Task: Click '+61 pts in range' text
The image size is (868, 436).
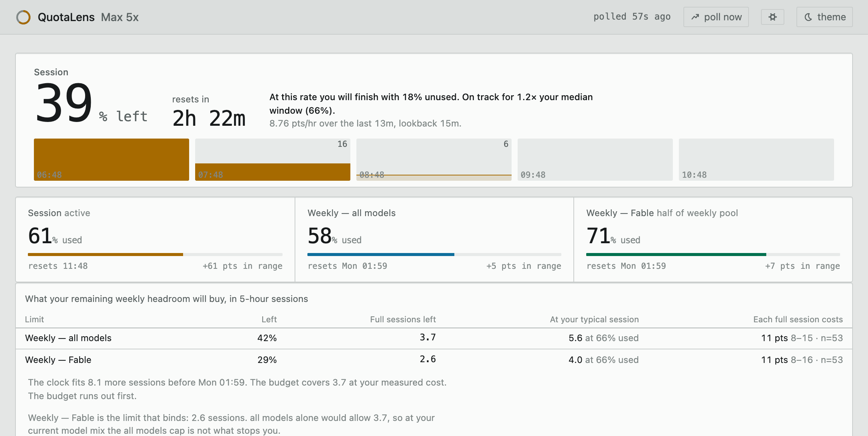Action: point(243,266)
